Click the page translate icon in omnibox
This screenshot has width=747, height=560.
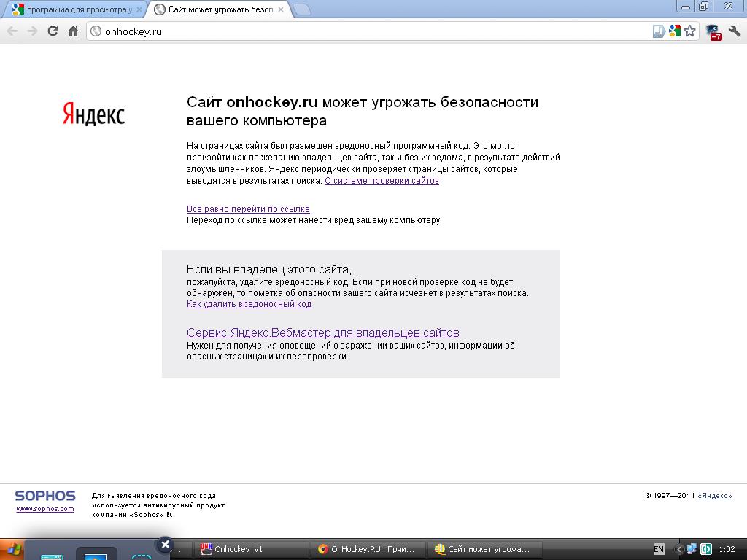(x=659, y=31)
